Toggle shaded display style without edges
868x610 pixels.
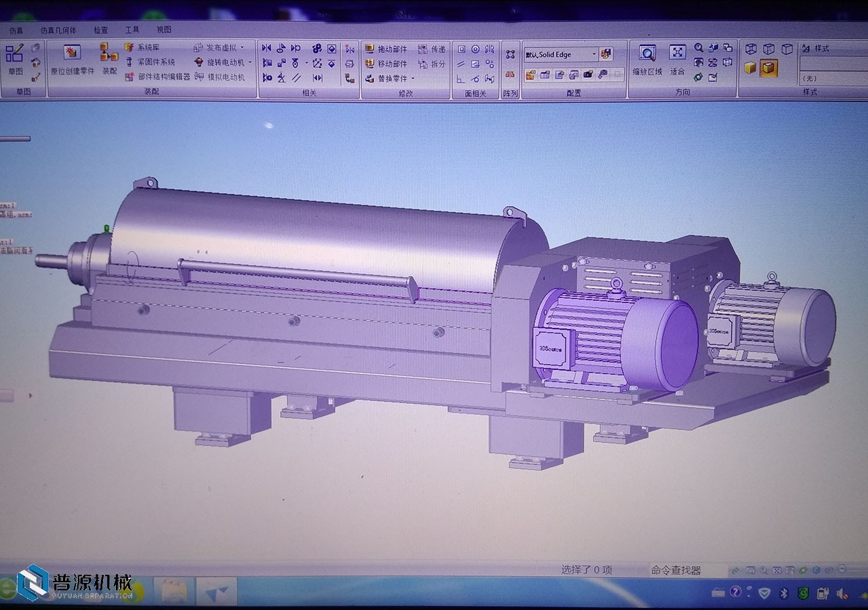coord(750,68)
